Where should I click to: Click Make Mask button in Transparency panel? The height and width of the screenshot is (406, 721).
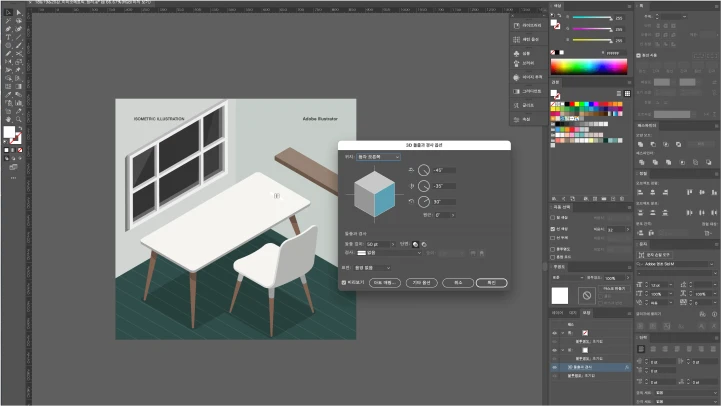(614, 289)
